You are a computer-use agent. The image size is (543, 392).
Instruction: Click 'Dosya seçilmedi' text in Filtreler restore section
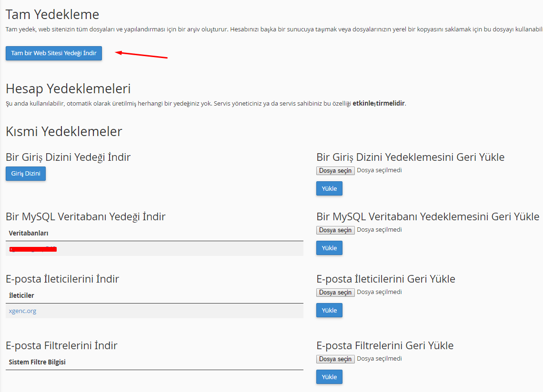(x=379, y=359)
